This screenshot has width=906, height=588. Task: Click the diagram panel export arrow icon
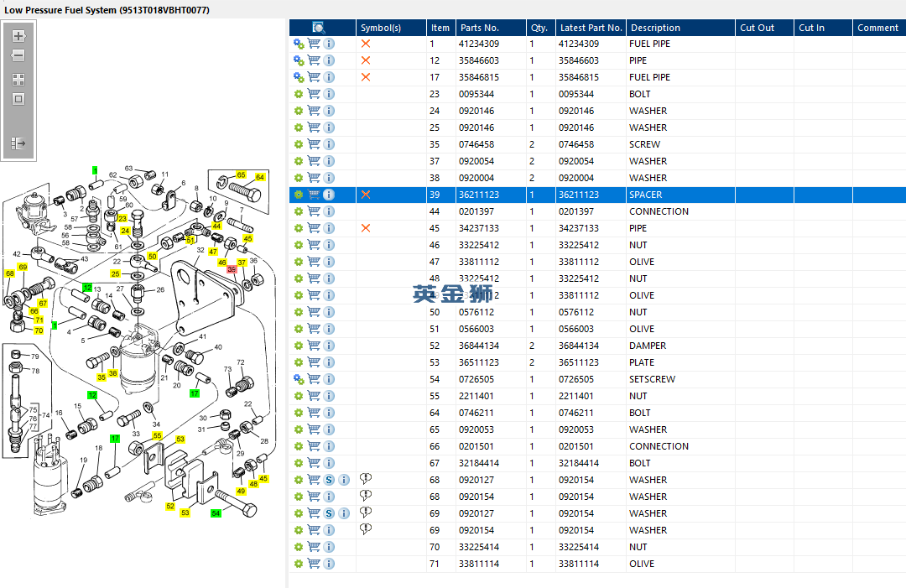point(18,143)
